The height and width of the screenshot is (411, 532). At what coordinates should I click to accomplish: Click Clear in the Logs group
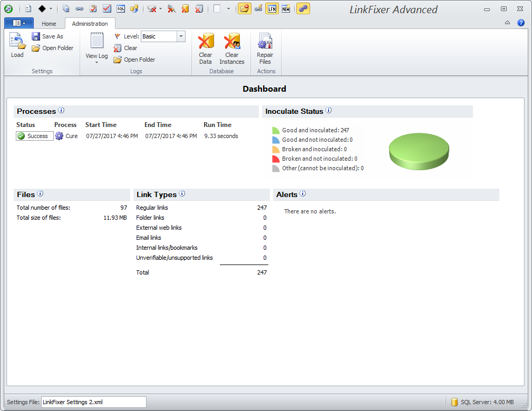click(x=125, y=48)
